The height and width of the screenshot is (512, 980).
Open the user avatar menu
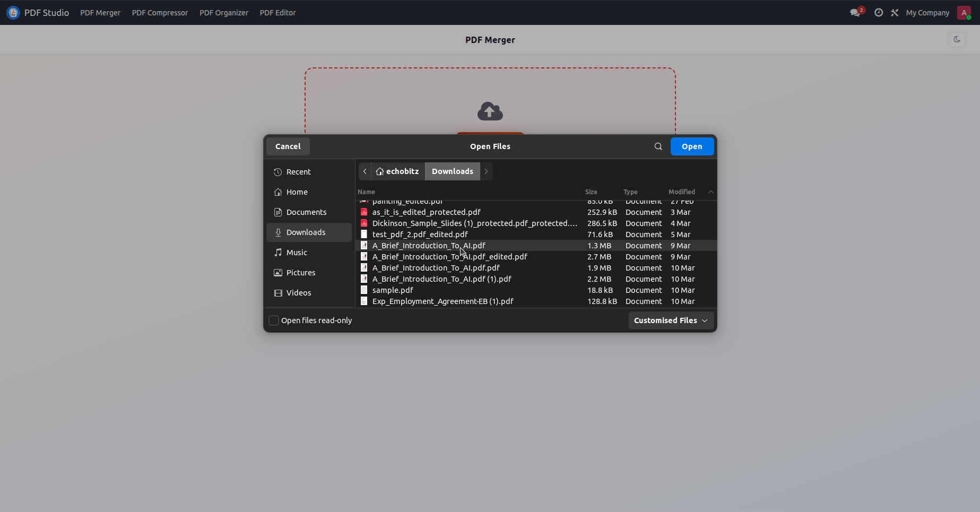pos(964,12)
